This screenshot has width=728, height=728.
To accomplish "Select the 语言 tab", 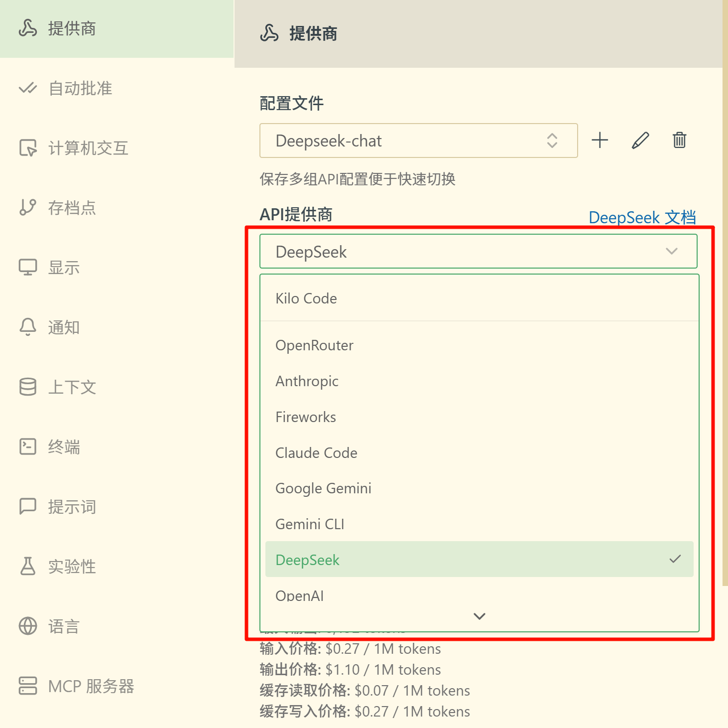I will click(x=117, y=626).
